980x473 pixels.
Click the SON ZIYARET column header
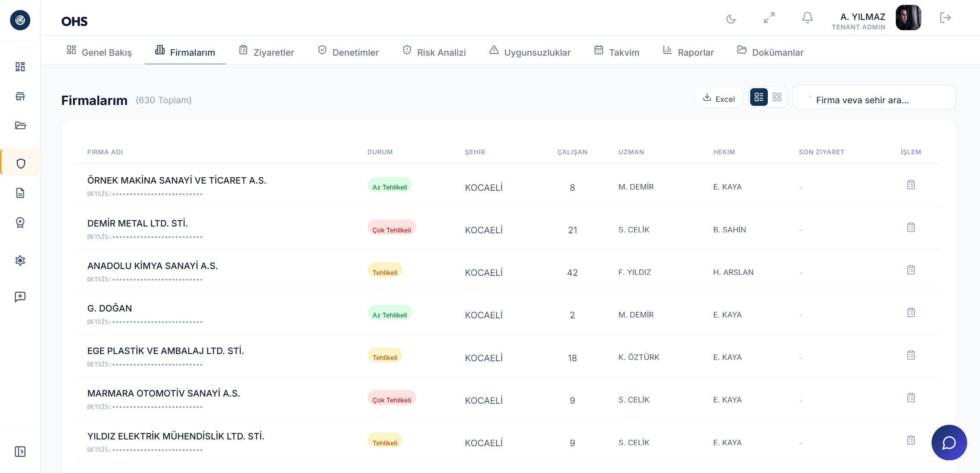[821, 152]
